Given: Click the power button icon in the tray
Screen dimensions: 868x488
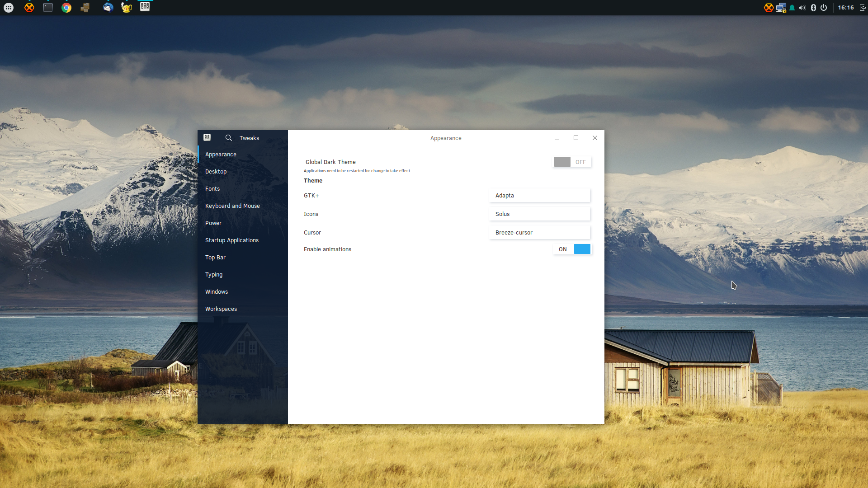Looking at the screenshot, I should click(x=824, y=8).
